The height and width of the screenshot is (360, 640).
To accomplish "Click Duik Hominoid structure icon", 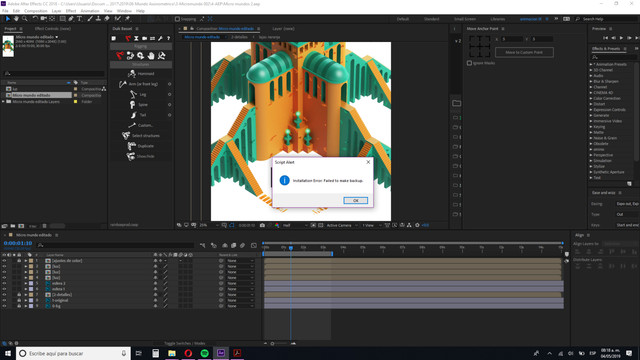I will pyautogui.click(x=131, y=73).
